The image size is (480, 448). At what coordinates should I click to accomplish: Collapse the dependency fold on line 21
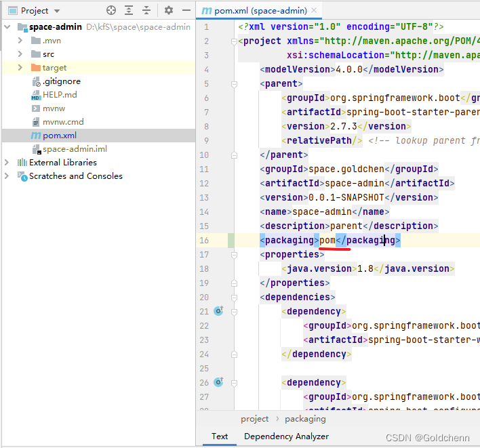pyautogui.click(x=234, y=312)
